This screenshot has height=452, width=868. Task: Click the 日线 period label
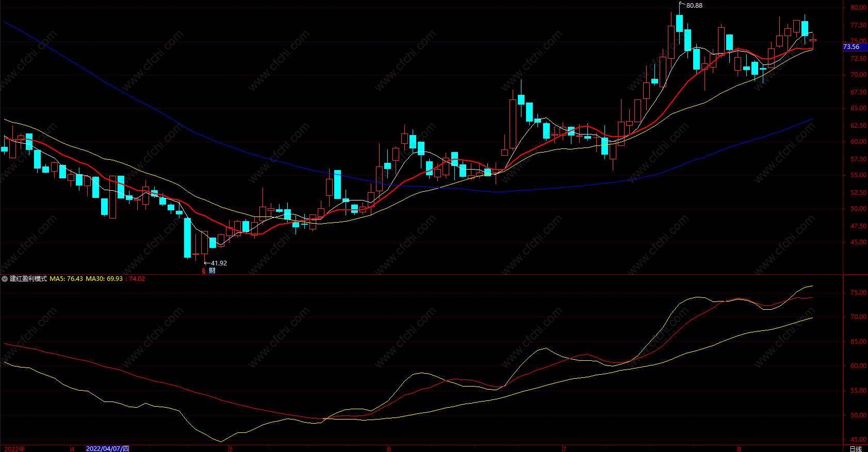[x=856, y=448]
